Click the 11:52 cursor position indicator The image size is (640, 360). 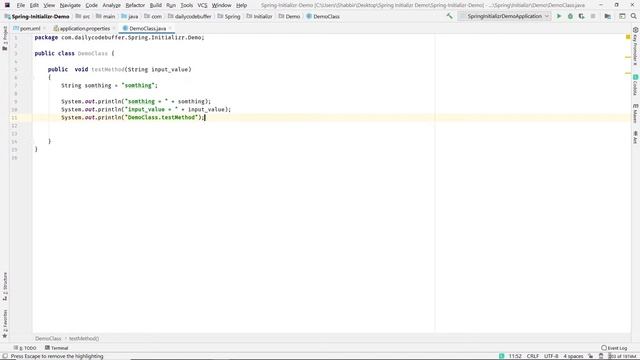click(515, 356)
